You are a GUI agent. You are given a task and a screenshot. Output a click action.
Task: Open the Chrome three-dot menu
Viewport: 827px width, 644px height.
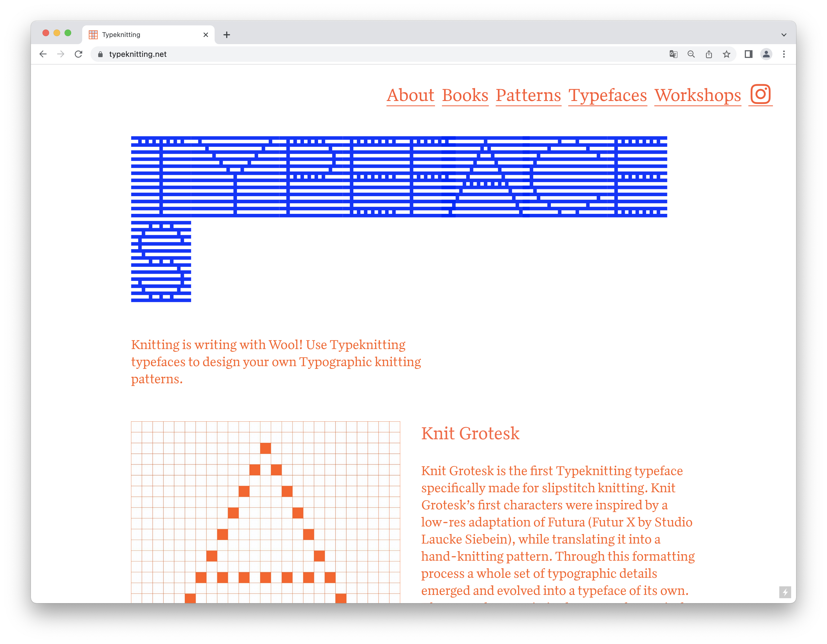[x=784, y=54]
